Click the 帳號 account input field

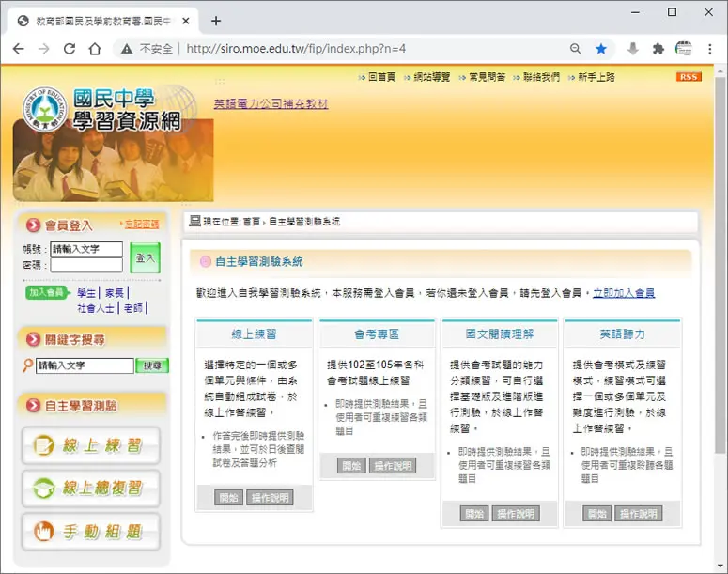coord(86,249)
